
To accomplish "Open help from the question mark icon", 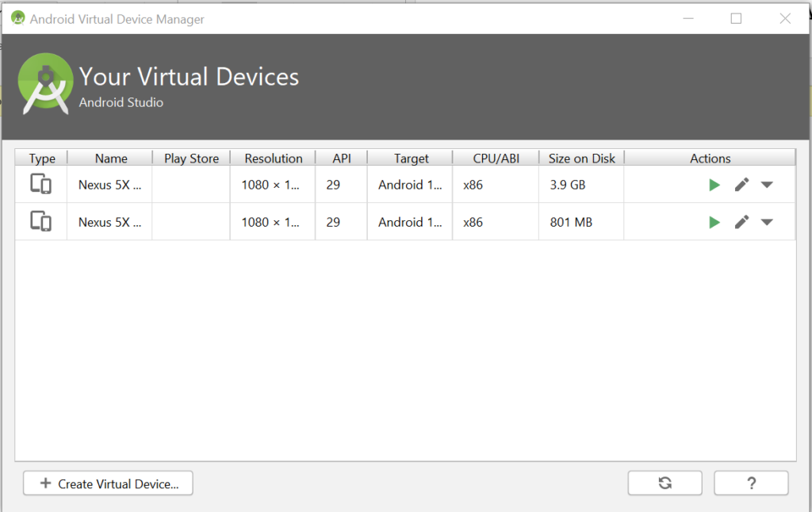I will click(750, 483).
